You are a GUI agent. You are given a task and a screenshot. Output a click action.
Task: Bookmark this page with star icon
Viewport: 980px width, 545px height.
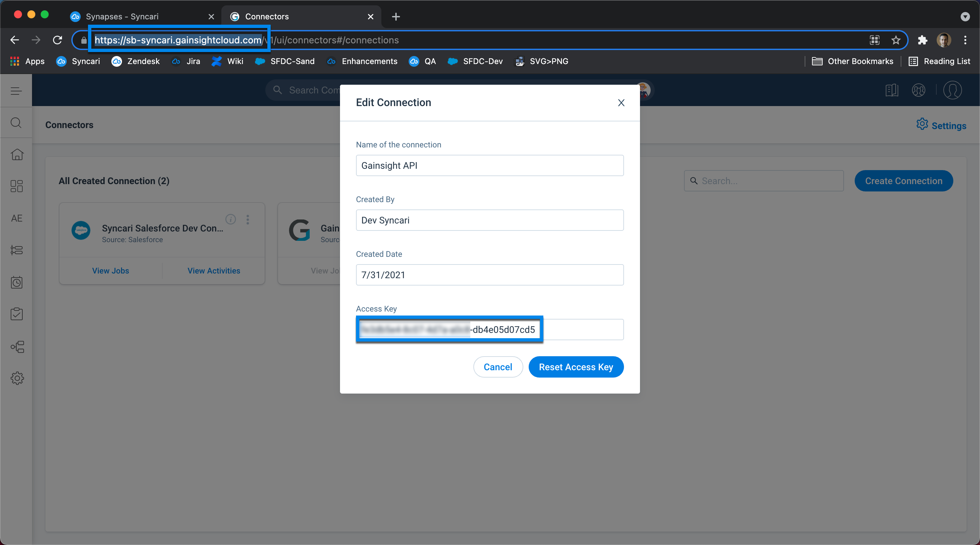[896, 40]
